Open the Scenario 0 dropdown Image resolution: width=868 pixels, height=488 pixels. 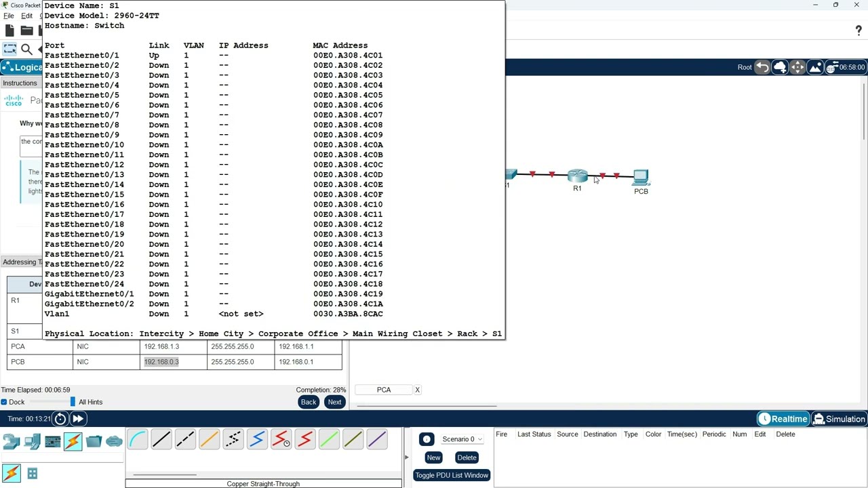tap(462, 439)
